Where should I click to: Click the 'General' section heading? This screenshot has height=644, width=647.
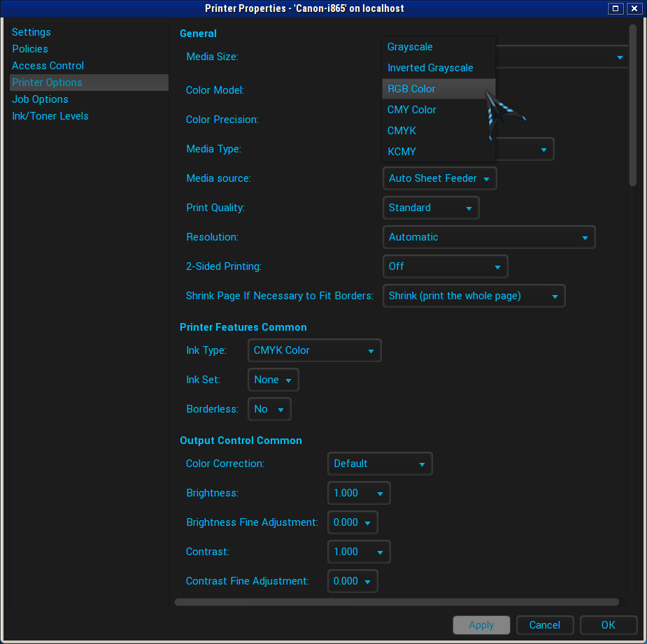(199, 34)
